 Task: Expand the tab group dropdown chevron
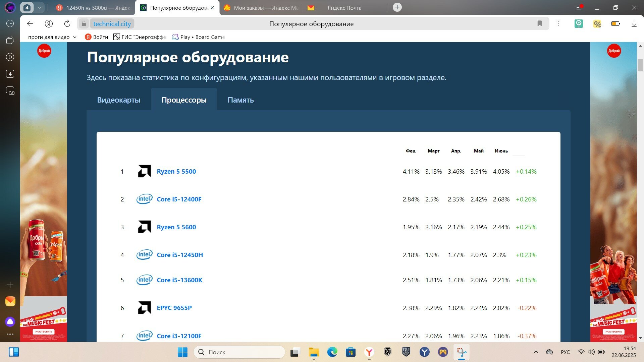[x=39, y=7]
